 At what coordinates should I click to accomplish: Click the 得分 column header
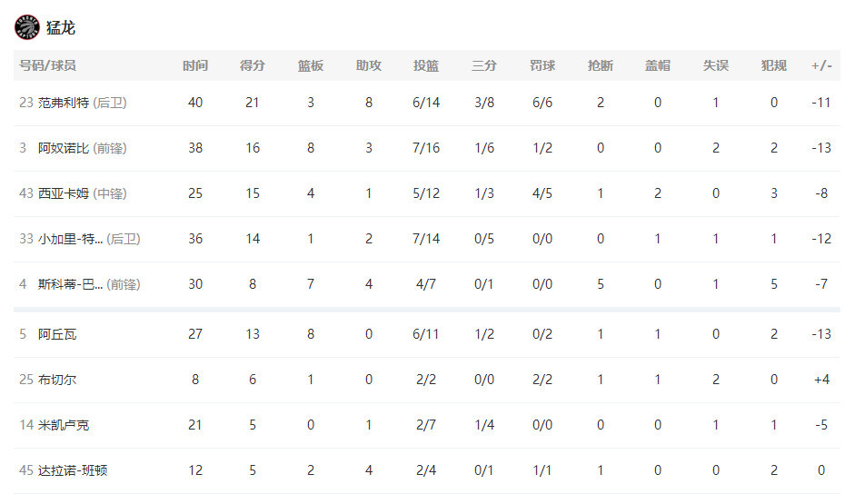(x=253, y=65)
